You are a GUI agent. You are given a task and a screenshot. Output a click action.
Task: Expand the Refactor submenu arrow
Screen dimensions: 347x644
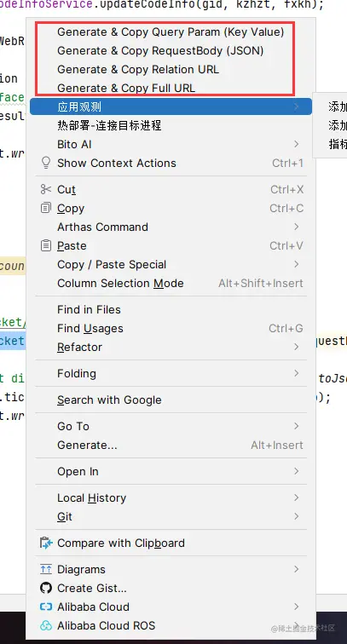(x=297, y=347)
